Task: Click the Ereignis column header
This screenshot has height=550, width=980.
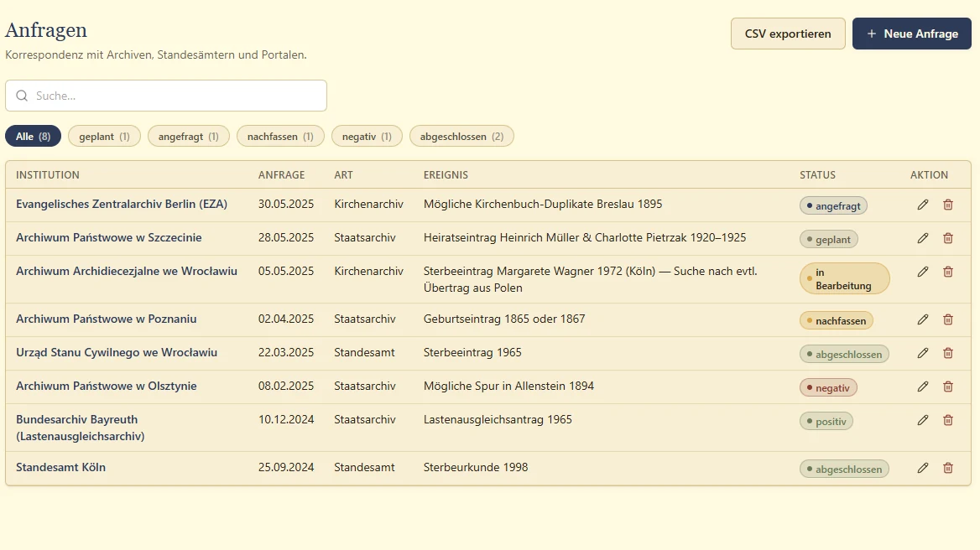Action: coord(446,174)
